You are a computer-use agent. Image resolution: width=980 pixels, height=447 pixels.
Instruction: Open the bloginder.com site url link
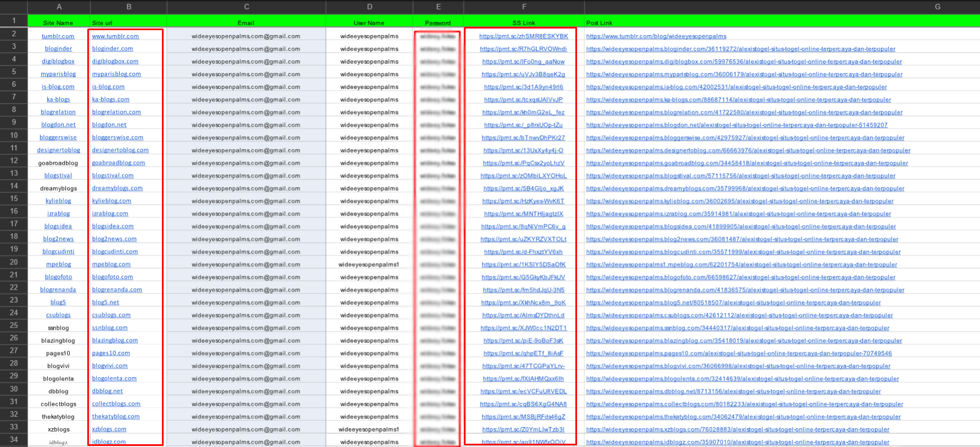click(113, 49)
